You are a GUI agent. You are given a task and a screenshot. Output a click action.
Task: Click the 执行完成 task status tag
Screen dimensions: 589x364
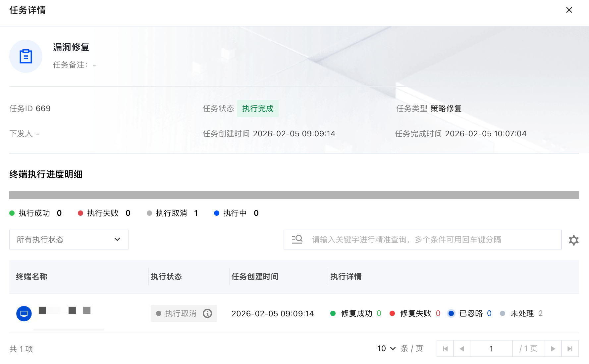258,109
